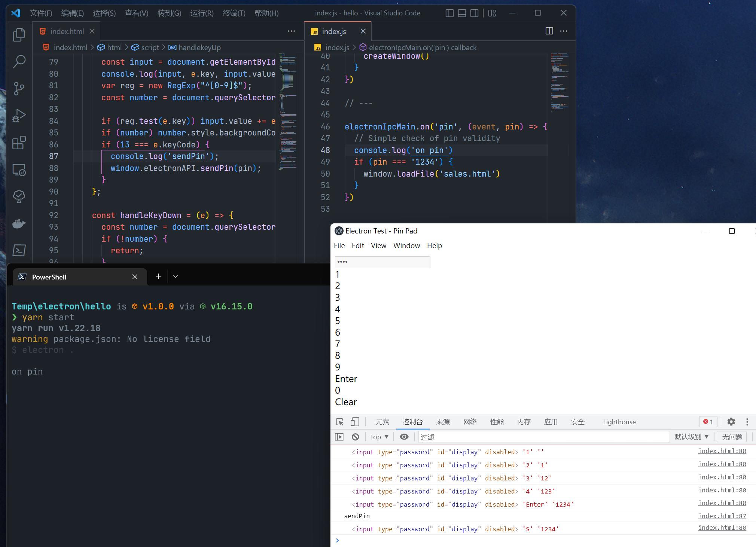
Task: Open the Search view in activity bar
Action: pos(19,61)
